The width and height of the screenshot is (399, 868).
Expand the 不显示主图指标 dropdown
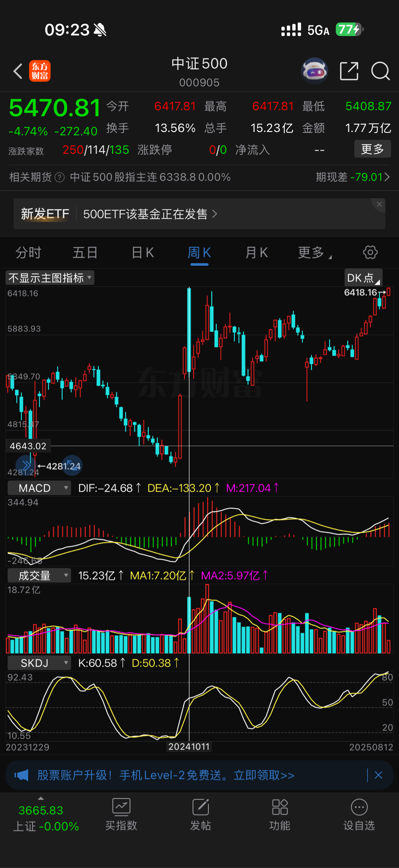pyautogui.click(x=50, y=278)
